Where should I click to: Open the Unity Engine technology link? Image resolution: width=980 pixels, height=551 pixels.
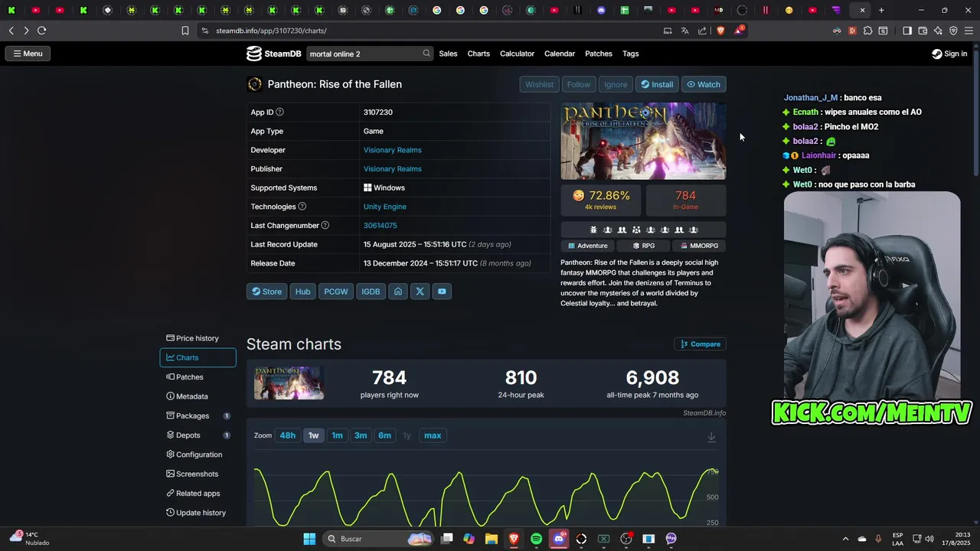click(385, 207)
